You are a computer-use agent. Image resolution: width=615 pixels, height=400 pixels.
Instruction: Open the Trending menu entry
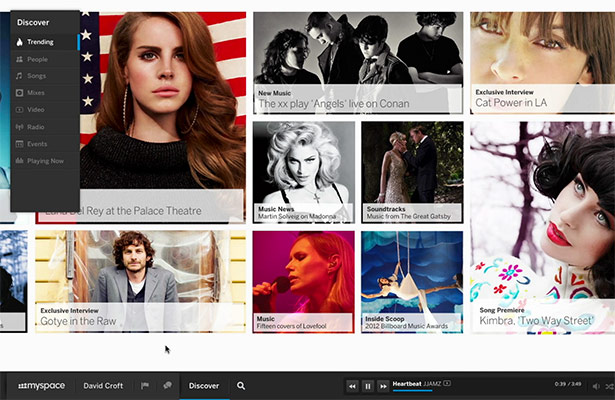click(x=45, y=42)
